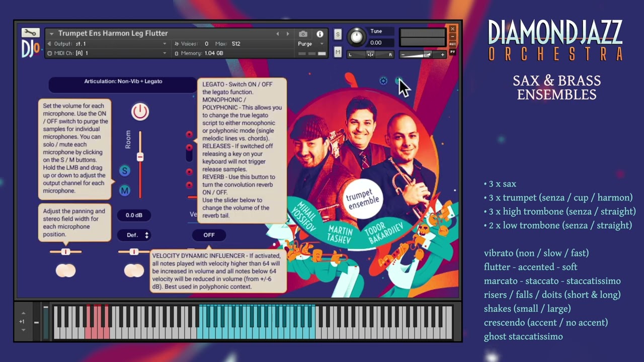This screenshot has height=362, width=644.
Task: Click the Voices 0 readout
Action: (x=192, y=44)
